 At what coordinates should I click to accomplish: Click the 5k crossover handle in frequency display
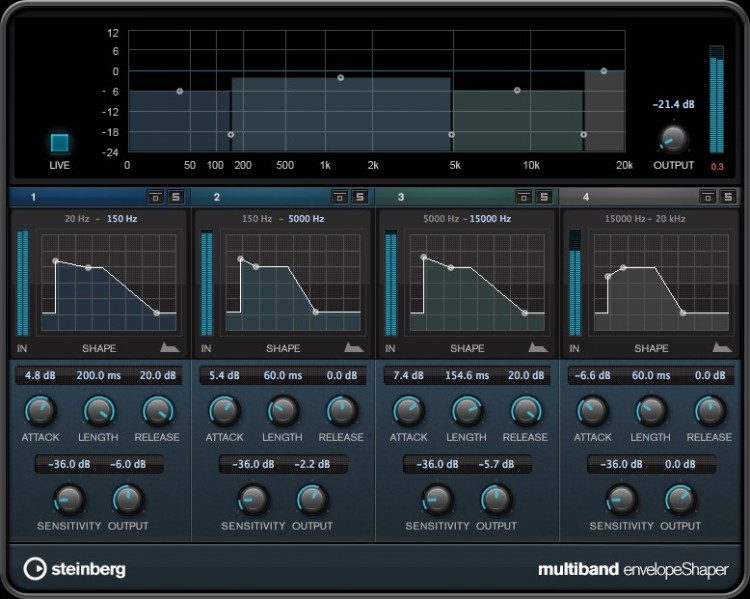tap(452, 134)
